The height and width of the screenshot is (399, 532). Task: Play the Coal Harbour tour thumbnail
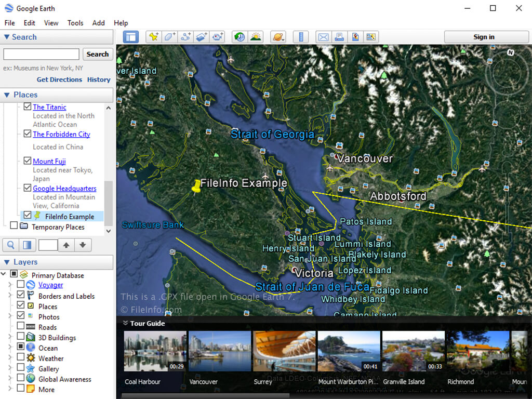point(155,351)
